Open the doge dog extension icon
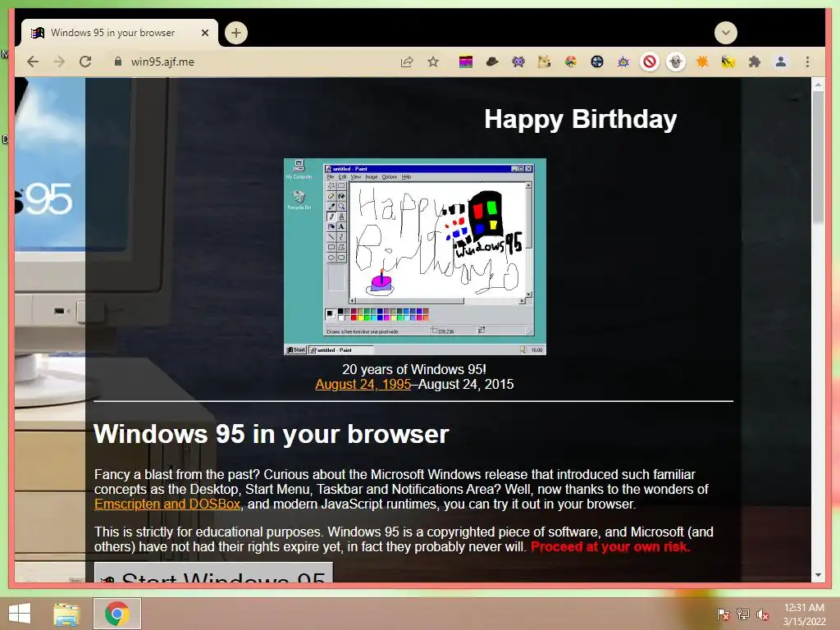The width and height of the screenshot is (840, 630). click(545, 62)
